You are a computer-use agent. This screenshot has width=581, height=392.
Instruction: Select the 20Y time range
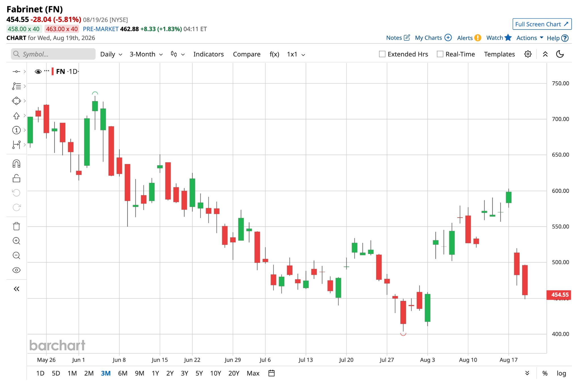click(234, 373)
